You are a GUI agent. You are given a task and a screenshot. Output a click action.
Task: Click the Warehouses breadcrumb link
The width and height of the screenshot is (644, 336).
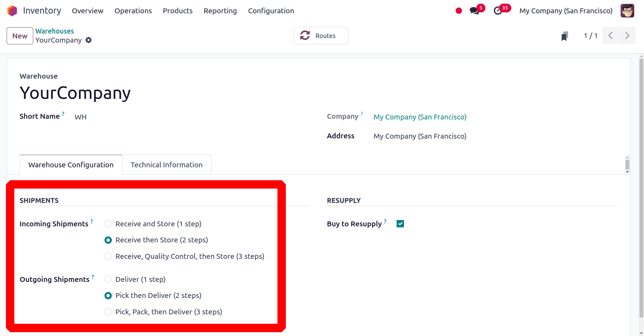click(55, 31)
